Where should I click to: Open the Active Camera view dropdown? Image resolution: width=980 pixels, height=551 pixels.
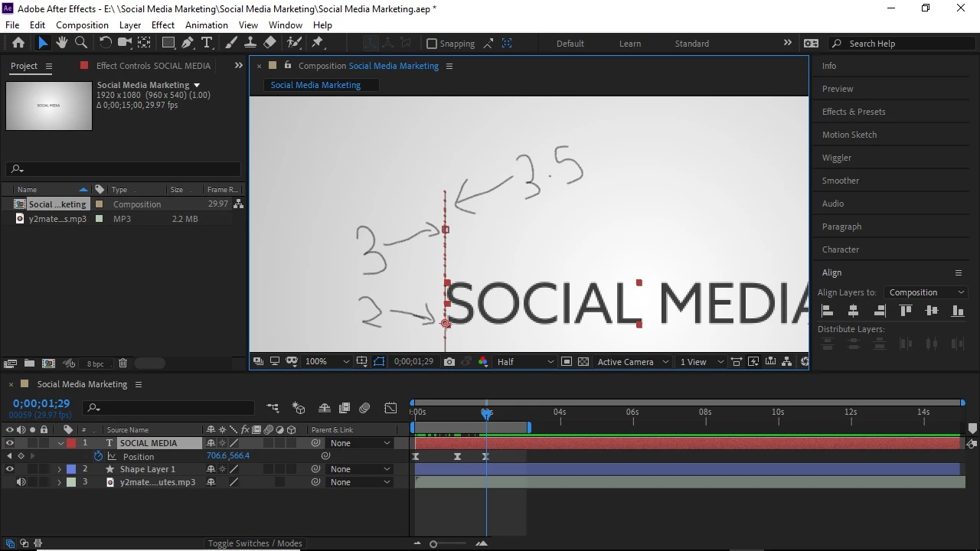[x=632, y=362]
